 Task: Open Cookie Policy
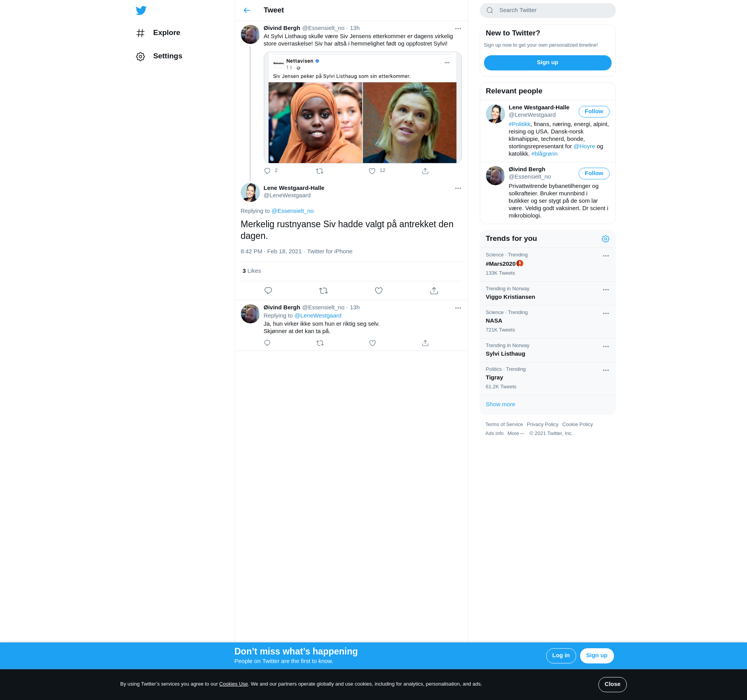(577, 425)
